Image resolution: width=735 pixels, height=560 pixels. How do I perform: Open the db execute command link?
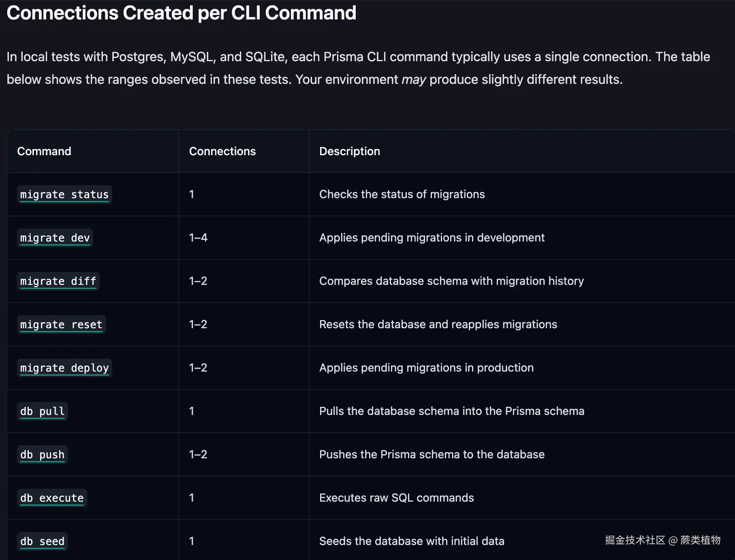(x=52, y=498)
